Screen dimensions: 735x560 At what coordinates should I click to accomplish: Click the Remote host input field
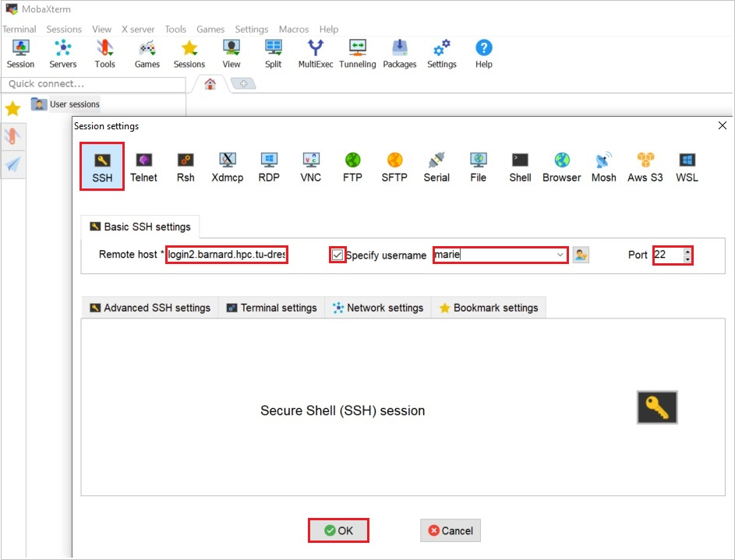click(226, 255)
